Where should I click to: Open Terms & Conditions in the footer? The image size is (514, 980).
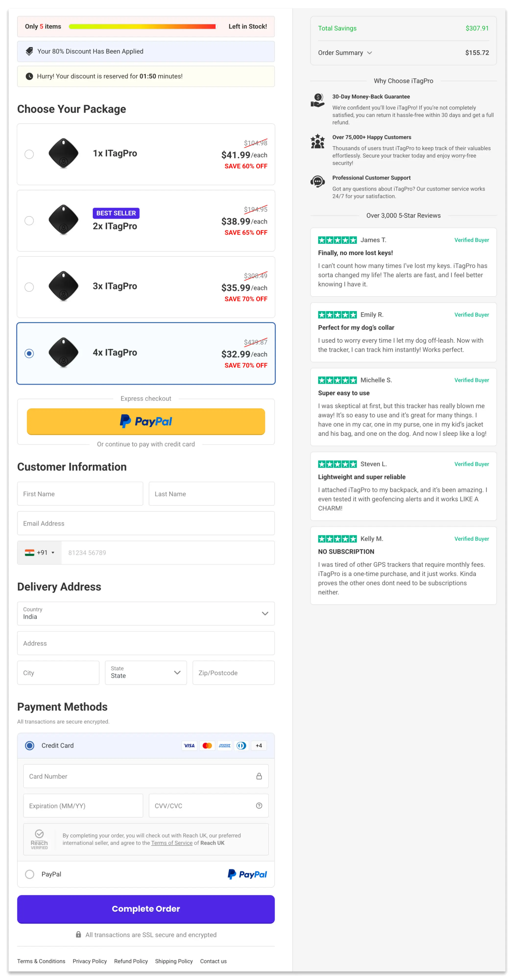tap(41, 961)
